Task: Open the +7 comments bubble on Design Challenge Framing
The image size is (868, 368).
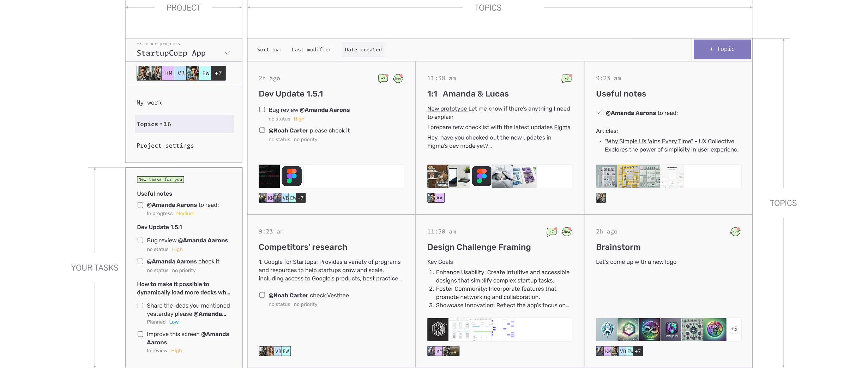Action: point(551,232)
